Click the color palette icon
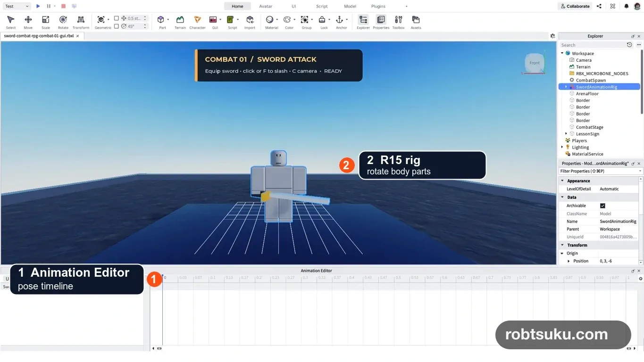 pos(287,20)
